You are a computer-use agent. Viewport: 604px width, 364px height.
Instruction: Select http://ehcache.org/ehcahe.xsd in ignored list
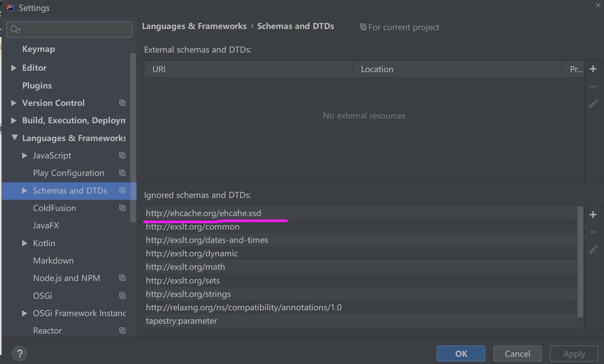coord(204,213)
